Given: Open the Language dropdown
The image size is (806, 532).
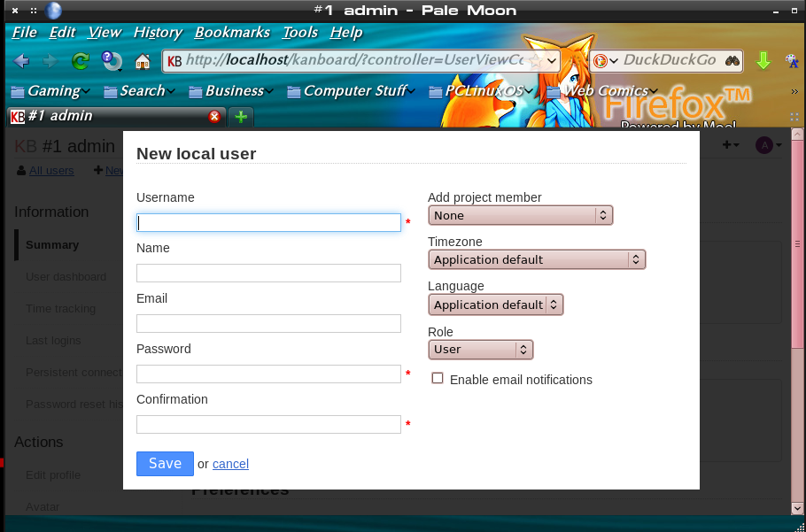Looking at the screenshot, I should coord(495,305).
